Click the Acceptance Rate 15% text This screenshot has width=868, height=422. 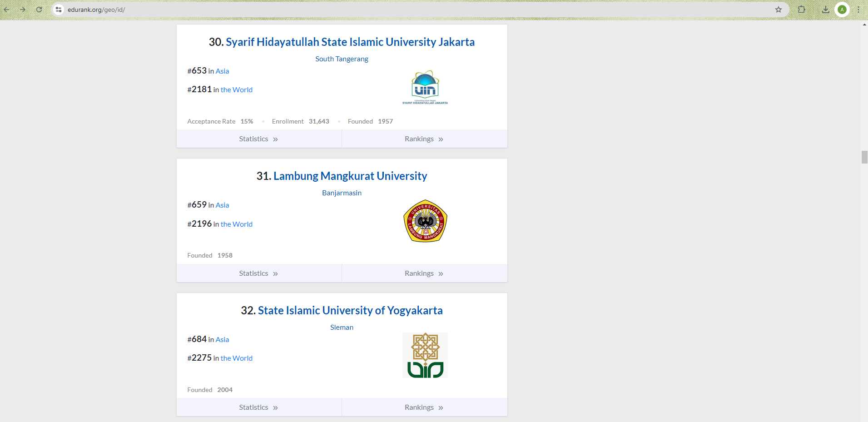click(220, 121)
